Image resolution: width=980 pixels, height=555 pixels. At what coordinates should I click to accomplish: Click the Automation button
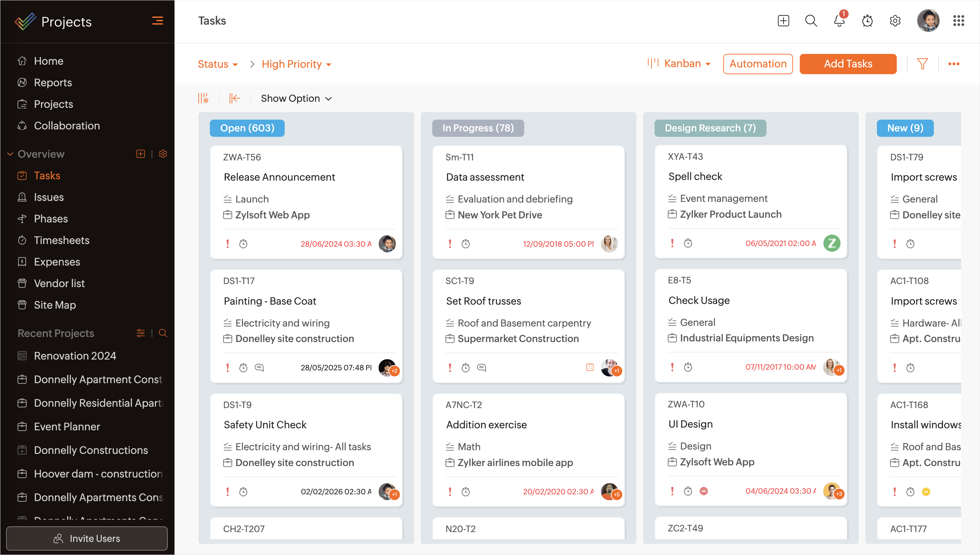(x=757, y=64)
